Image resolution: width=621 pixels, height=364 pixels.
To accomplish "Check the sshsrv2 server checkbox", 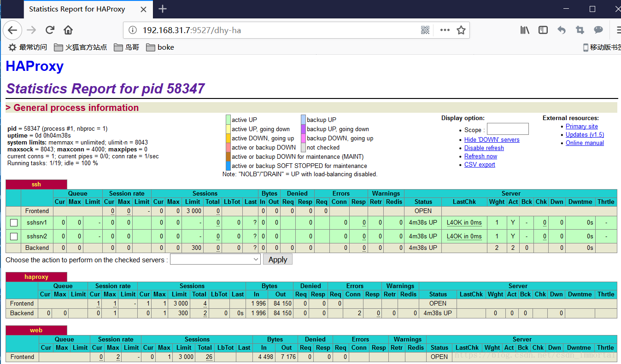I will (x=14, y=237).
